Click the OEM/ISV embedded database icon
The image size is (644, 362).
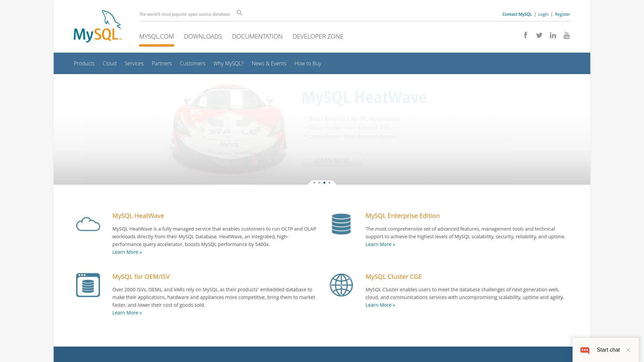(x=88, y=285)
